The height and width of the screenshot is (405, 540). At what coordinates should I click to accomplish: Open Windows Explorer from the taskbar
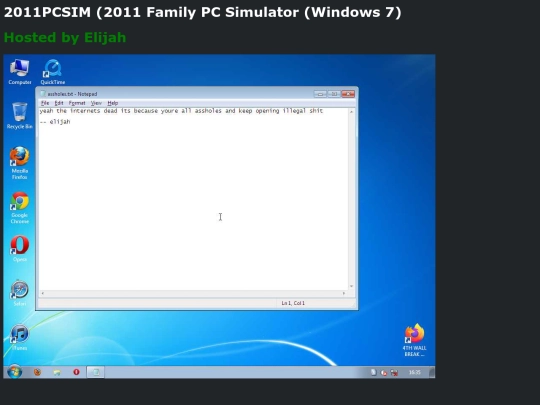57,372
